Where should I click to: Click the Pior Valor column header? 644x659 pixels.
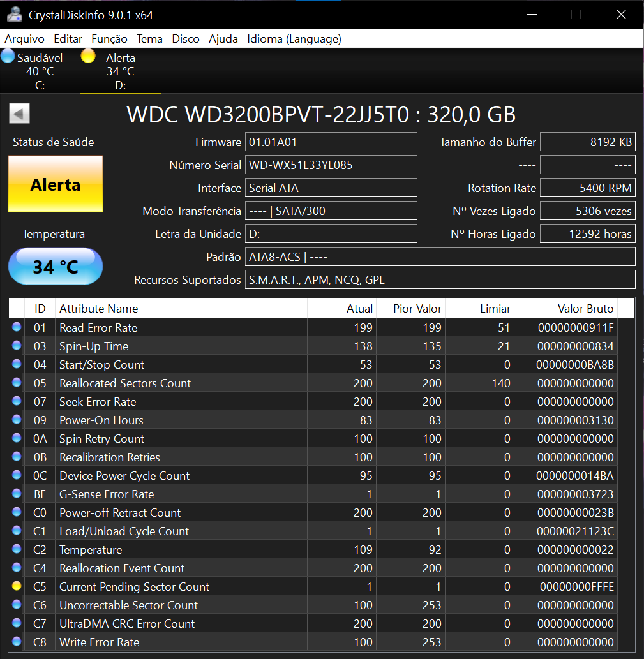(x=410, y=309)
